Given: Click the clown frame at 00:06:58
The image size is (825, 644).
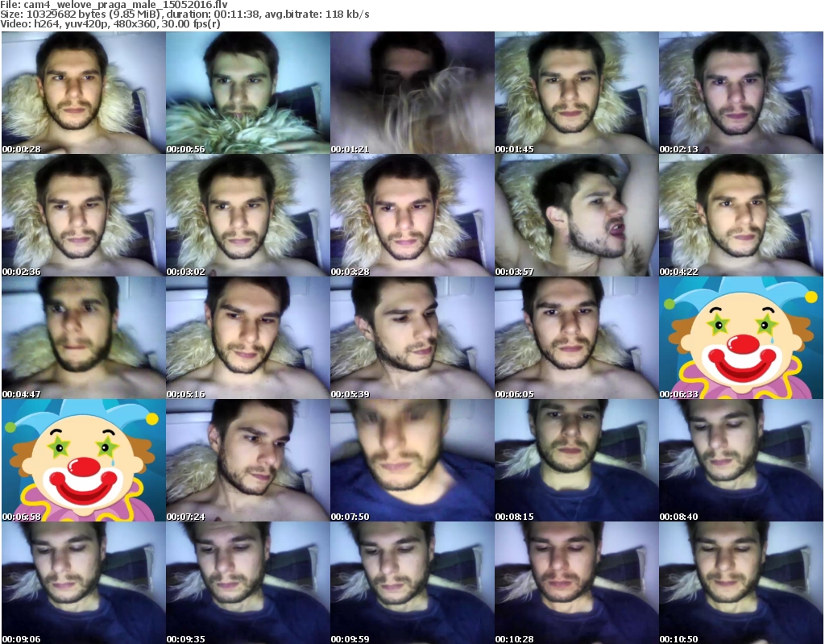Looking at the screenshot, I should click(x=83, y=460).
